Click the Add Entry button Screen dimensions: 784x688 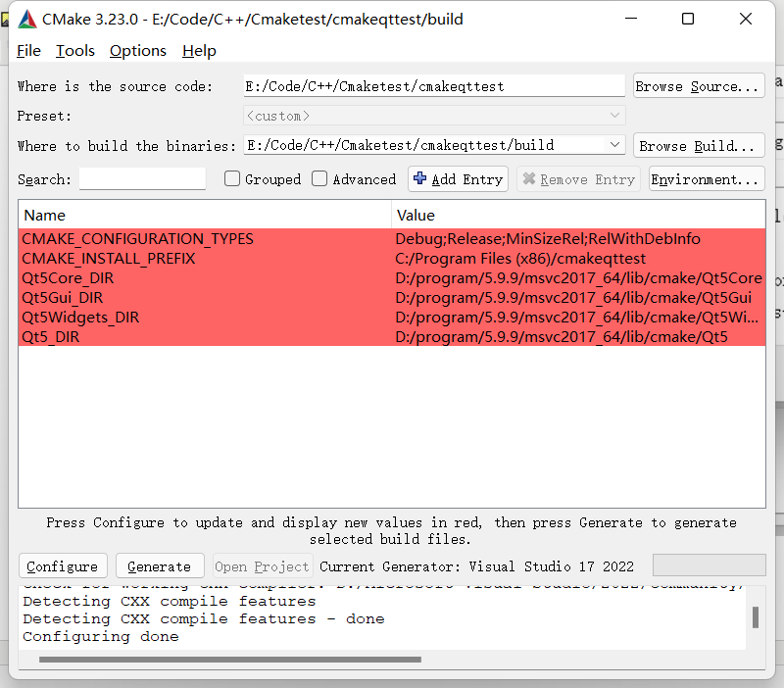(458, 179)
